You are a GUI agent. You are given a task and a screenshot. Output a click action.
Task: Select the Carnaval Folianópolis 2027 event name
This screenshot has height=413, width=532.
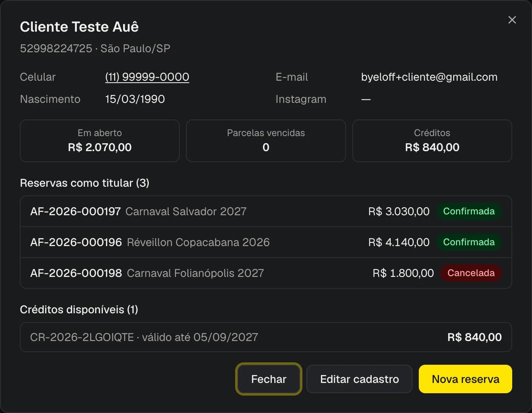tap(196, 273)
